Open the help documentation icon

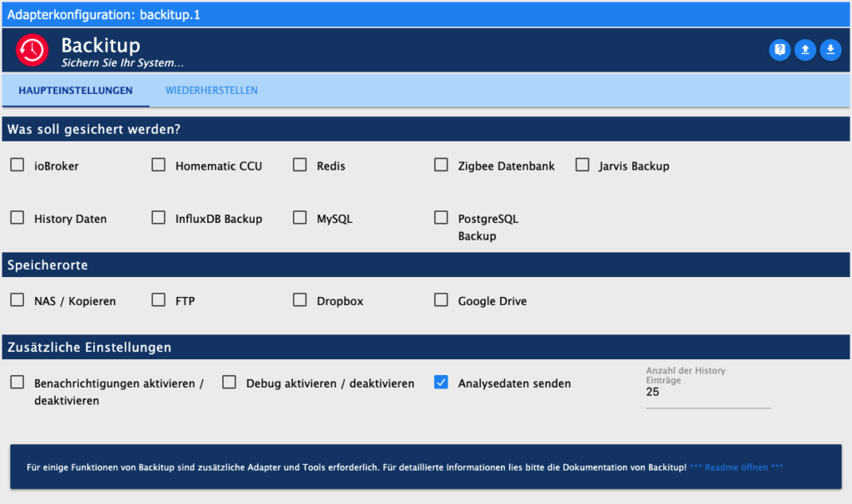[780, 50]
